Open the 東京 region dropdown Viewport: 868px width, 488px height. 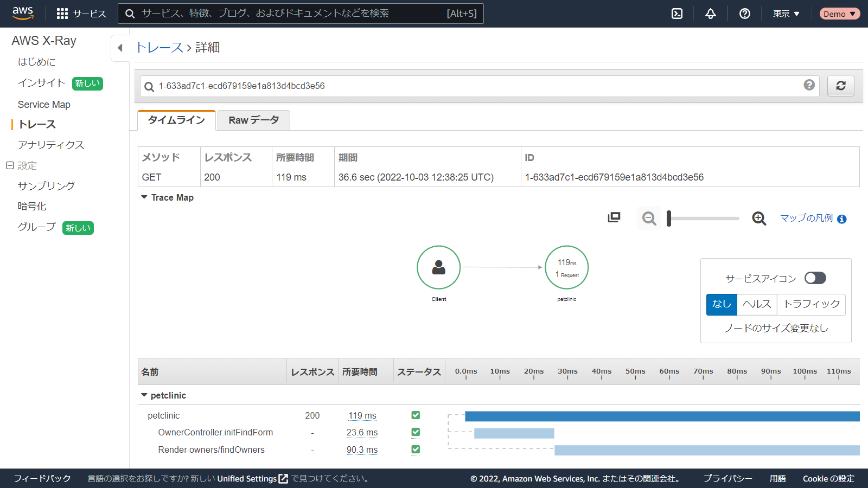click(x=786, y=14)
